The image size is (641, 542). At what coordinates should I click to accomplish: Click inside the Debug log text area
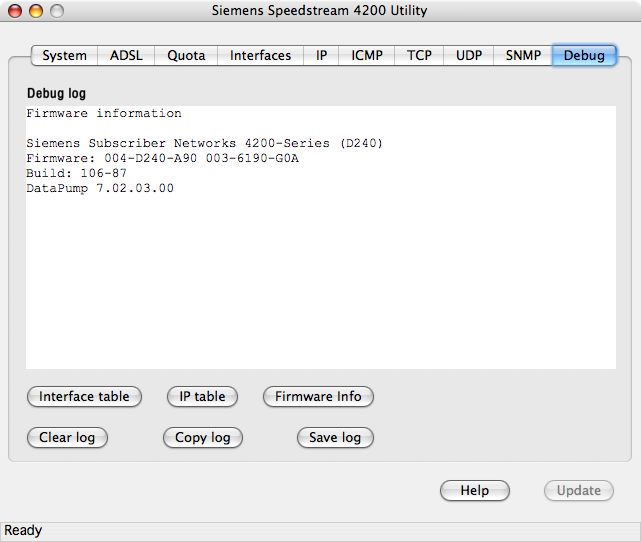point(321,237)
